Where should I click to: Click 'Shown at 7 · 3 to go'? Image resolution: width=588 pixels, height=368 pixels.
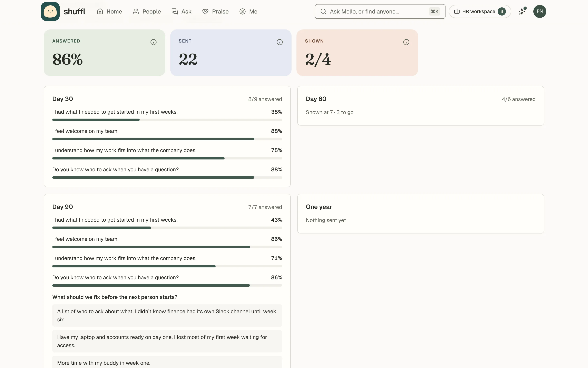pos(330,112)
